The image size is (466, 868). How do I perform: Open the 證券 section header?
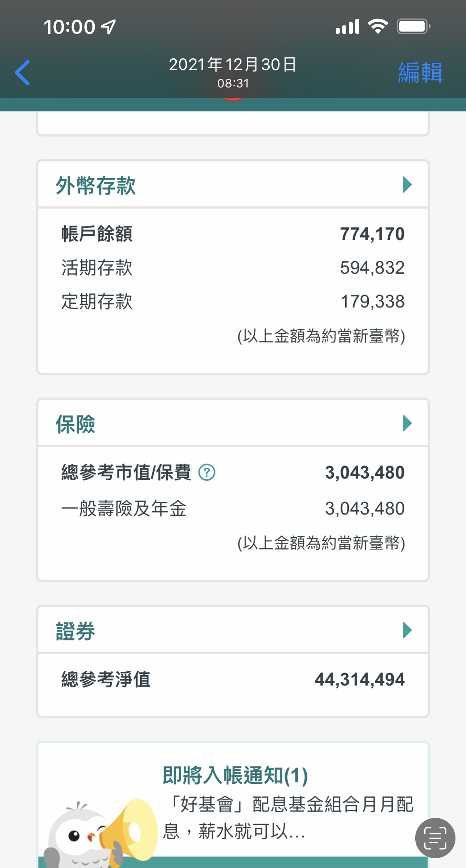point(75,631)
